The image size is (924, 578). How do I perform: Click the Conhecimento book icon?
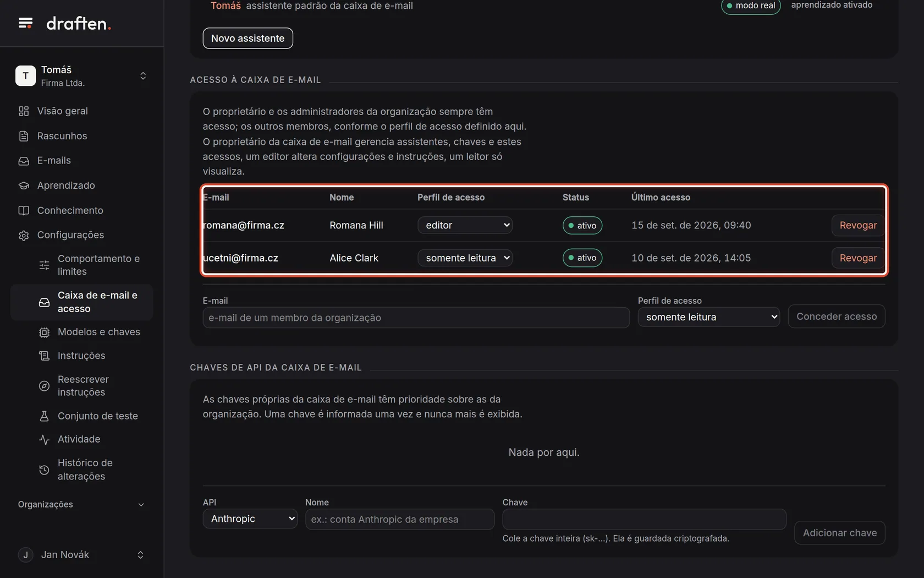(x=24, y=210)
